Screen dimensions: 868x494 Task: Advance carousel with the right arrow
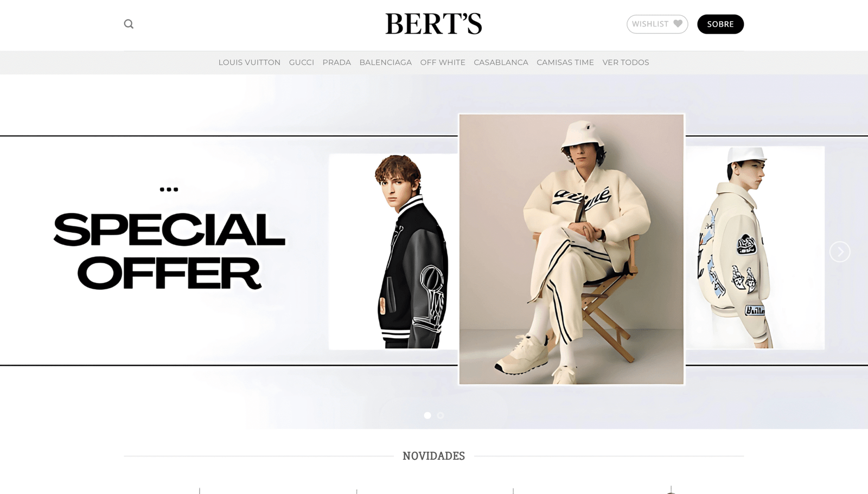[840, 251]
